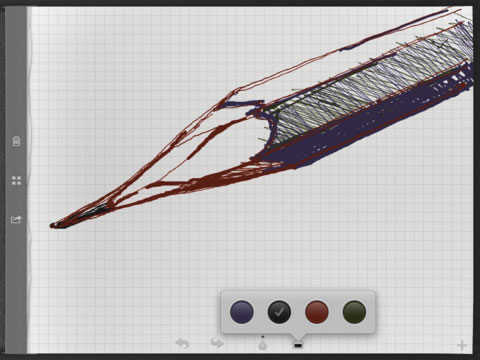The image size is (480, 360).
Task: Redo the undone stroke
Action: pyautogui.click(x=217, y=343)
